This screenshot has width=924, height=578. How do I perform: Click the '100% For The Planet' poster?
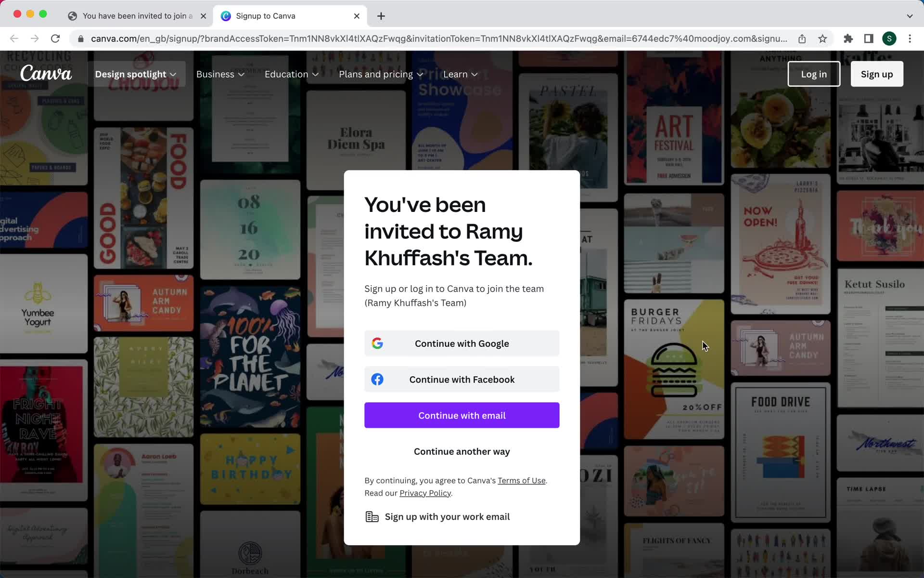point(250,357)
